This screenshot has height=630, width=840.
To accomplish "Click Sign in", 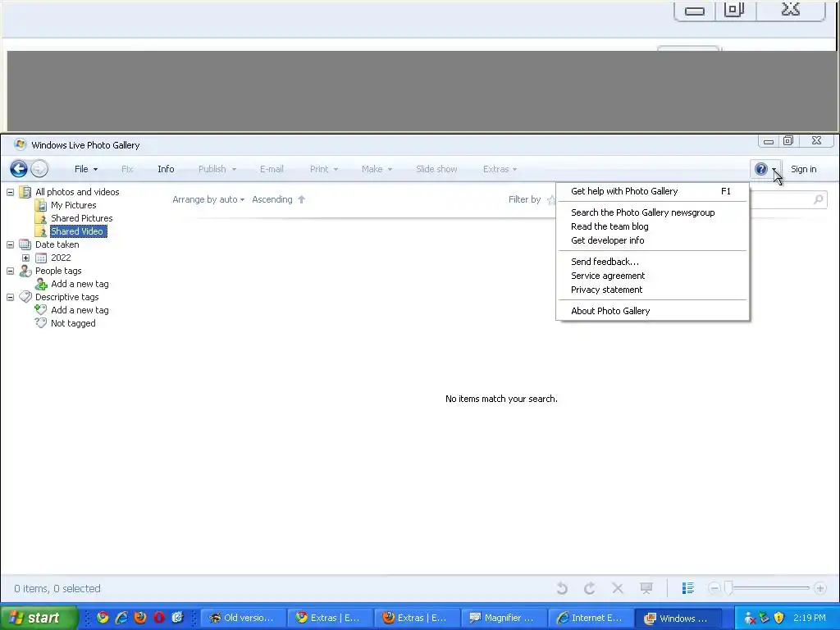I will pyautogui.click(x=804, y=169).
